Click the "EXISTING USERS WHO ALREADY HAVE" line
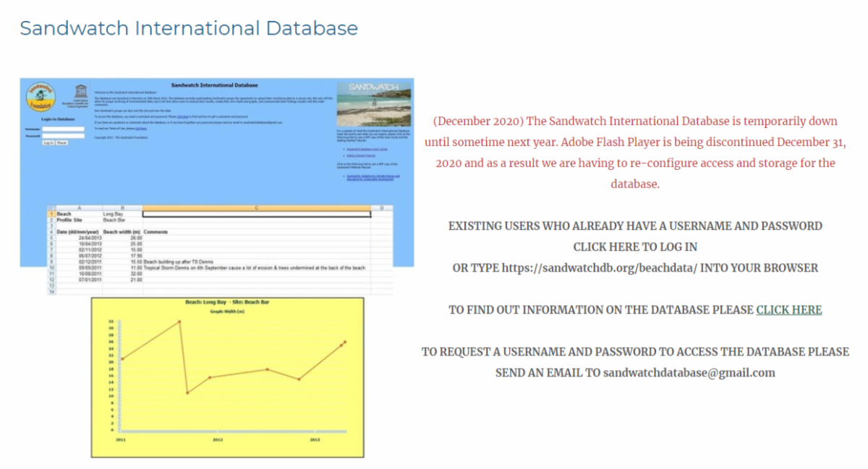The height and width of the screenshot is (469, 868). [x=635, y=225]
